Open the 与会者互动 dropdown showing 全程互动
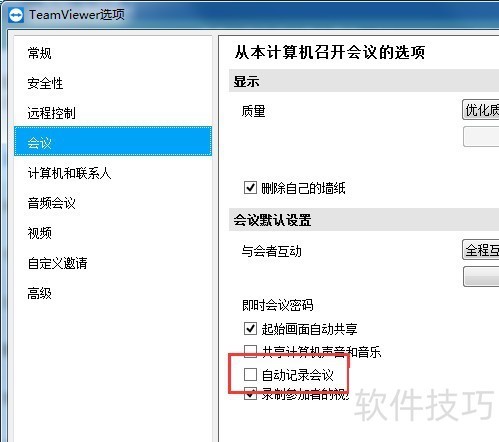This screenshot has width=499, height=442. coord(481,249)
